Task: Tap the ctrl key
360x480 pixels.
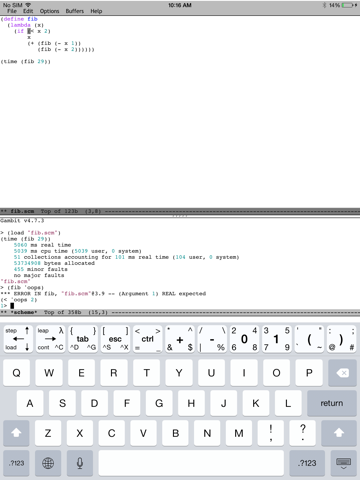Action: (x=147, y=339)
